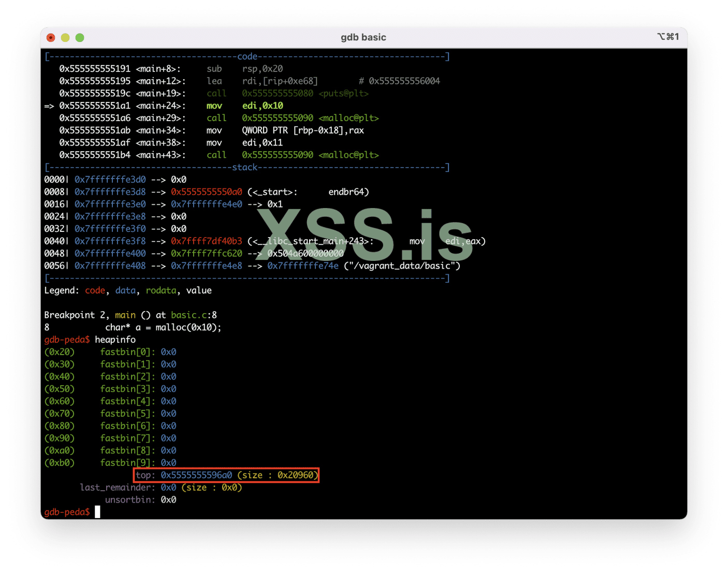Click the block cursor at the last gdb-peda$ prompt

97,512
